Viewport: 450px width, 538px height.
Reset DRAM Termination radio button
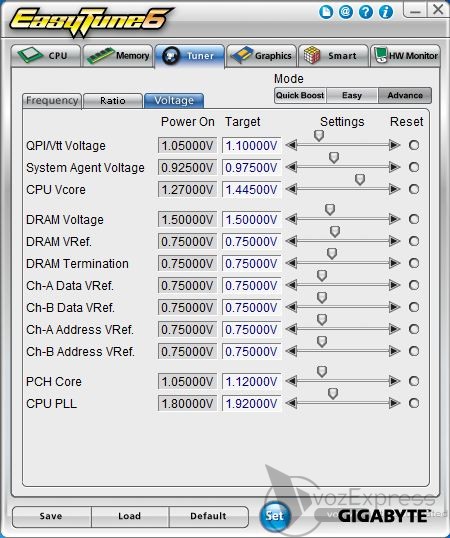[414, 263]
